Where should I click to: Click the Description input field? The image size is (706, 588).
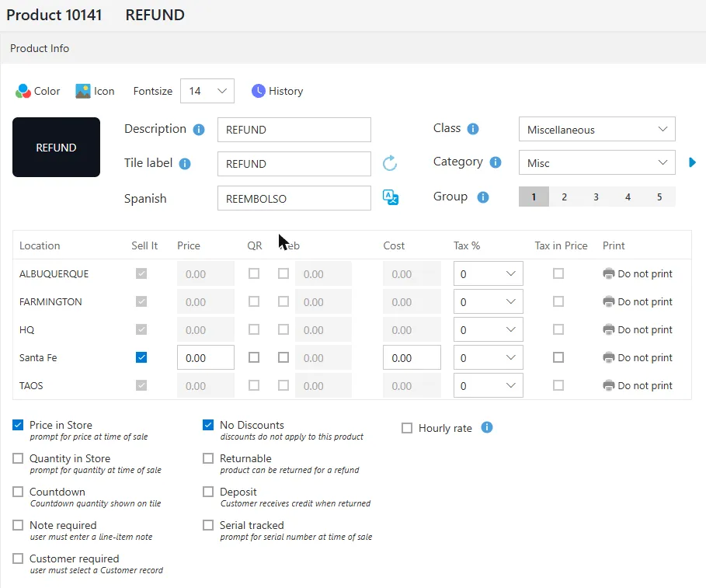(x=294, y=130)
